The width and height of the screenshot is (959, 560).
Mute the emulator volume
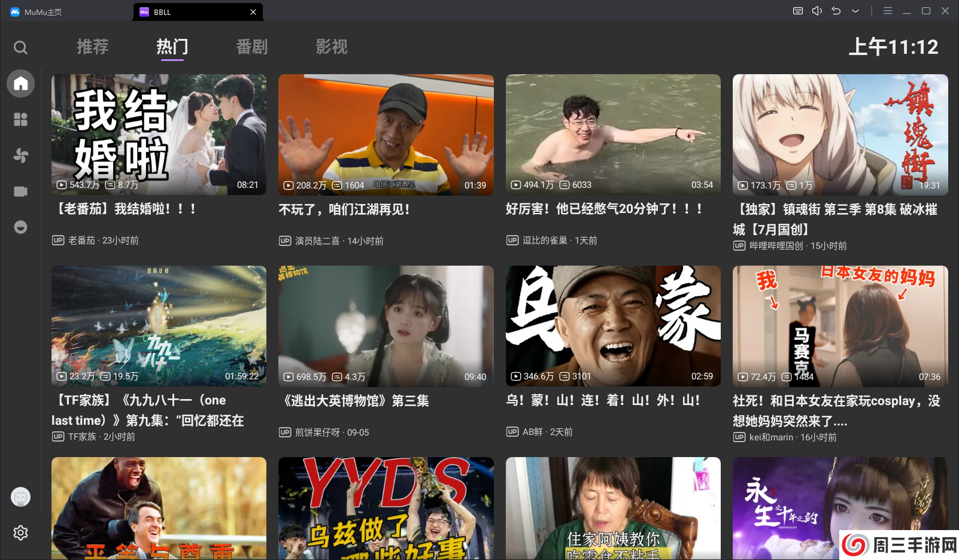pyautogui.click(x=817, y=11)
